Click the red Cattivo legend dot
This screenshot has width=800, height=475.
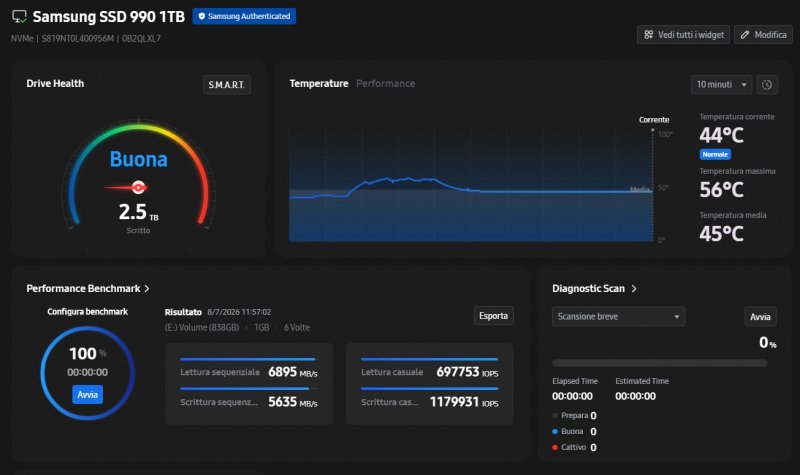[x=555, y=447]
